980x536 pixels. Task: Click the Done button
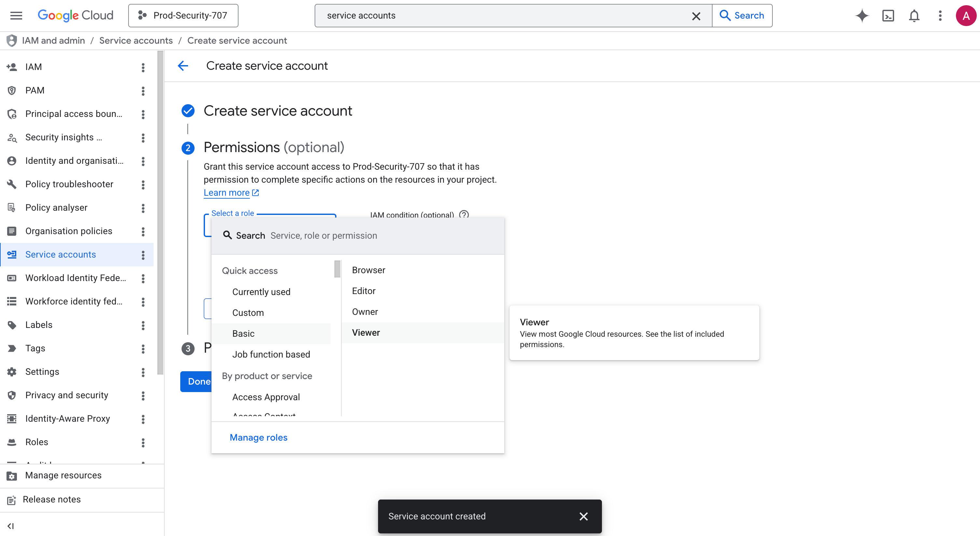[196, 381]
